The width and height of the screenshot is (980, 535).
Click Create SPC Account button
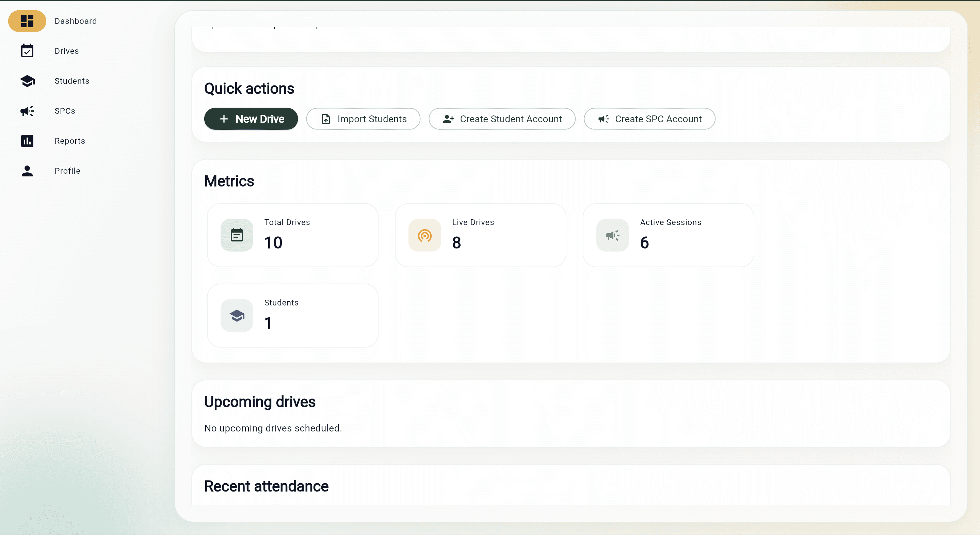[649, 119]
